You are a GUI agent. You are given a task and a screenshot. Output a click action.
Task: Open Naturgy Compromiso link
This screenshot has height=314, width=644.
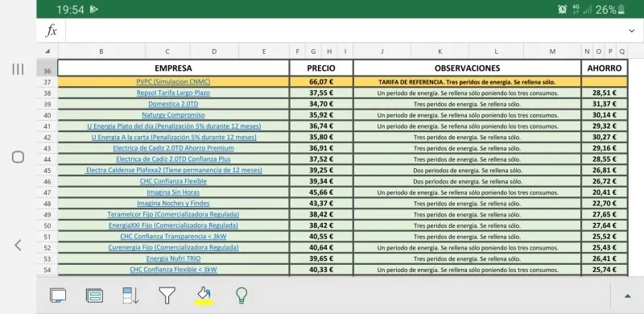[173, 115]
